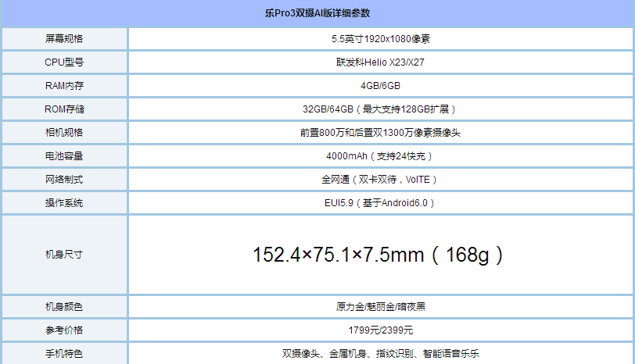Select the 网络制式 label cell

pyautogui.click(x=64, y=180)
